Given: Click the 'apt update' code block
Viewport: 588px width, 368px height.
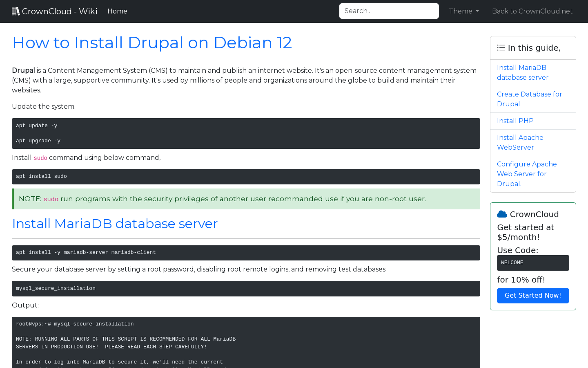Looking at the screenshot, I should [x=246, y=133].
